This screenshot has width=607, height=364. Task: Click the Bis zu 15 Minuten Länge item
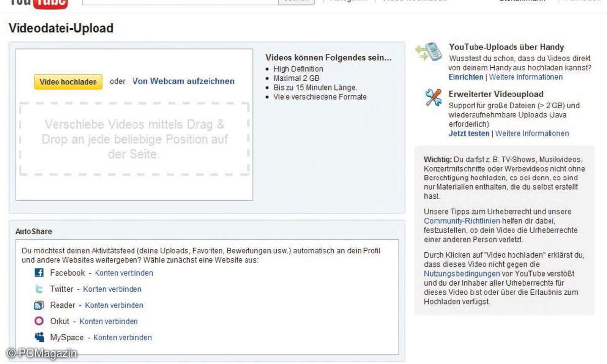point(315,87)
